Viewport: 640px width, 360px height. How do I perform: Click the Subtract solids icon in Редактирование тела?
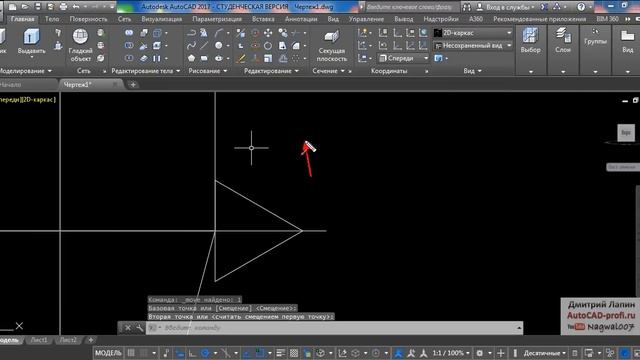coord(129,45)
